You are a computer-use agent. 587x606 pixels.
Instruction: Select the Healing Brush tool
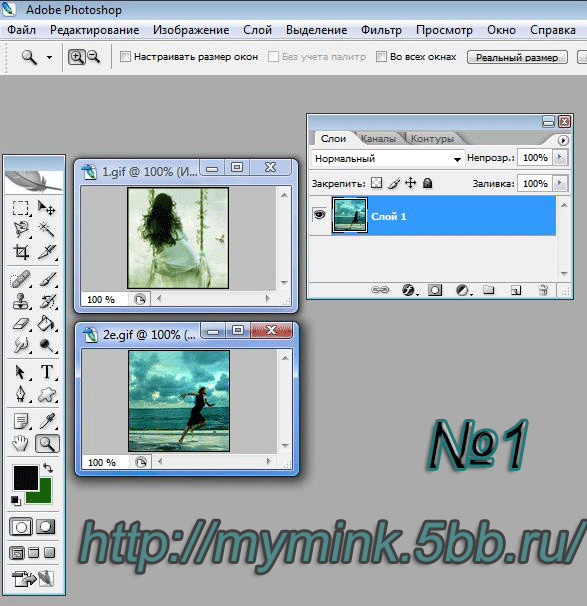pyautogui.click(x=20, y=279)
